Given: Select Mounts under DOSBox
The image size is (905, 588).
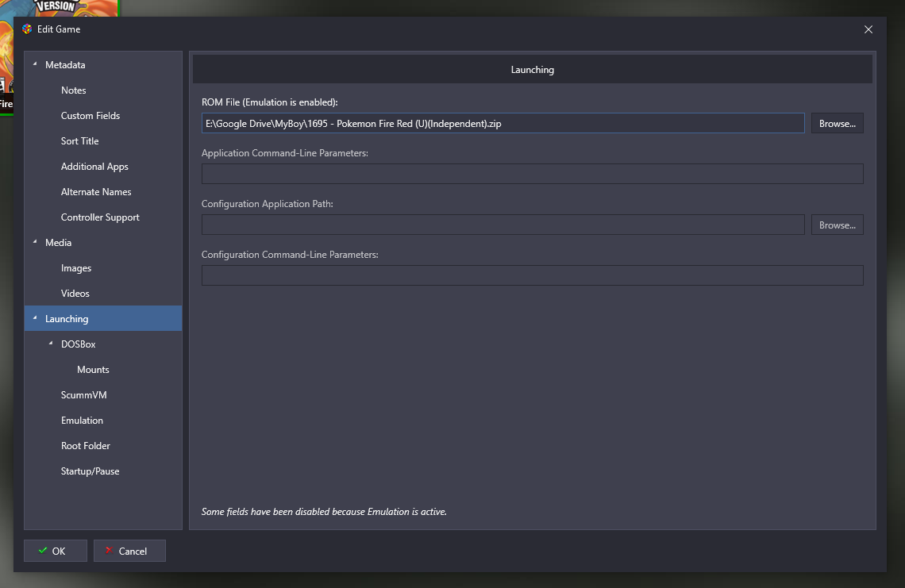Looking at the screenshot, I should [x=93, y=370].
